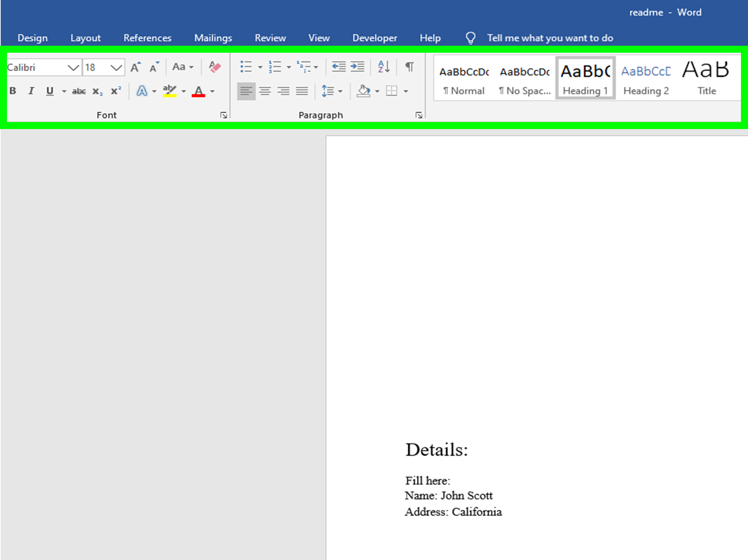Increase paragraph indent

point(358,66)
